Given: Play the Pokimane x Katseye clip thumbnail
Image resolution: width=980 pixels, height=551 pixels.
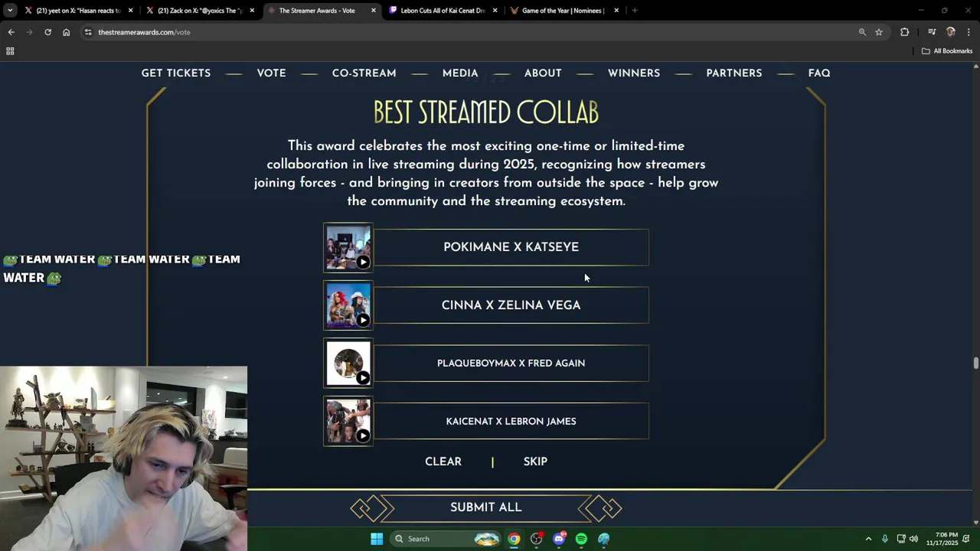Looking at the screenshot, I should click(x=348, y=247).
